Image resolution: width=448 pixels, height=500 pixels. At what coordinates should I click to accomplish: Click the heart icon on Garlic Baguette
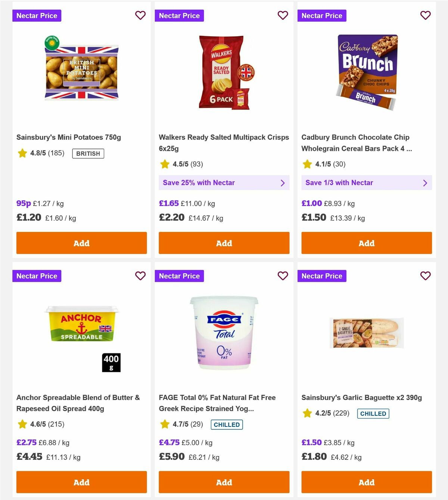[425, 276]
